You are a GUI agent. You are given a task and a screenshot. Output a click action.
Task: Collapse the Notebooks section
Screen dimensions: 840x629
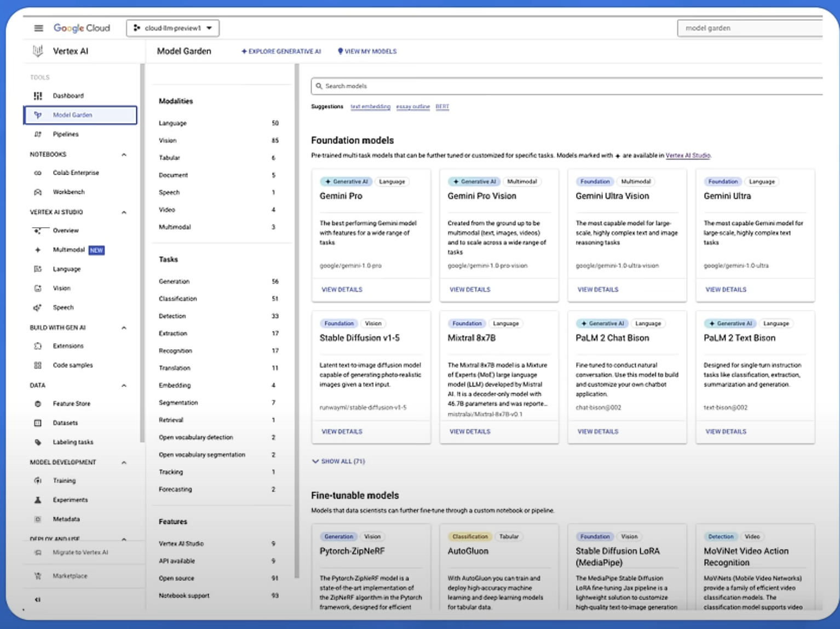pyautogui.click(x=124, y=154)
